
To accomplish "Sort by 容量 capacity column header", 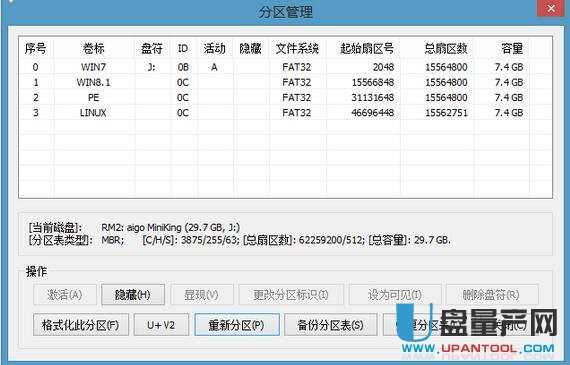I will pyautogui.click(x=512, y=48).
